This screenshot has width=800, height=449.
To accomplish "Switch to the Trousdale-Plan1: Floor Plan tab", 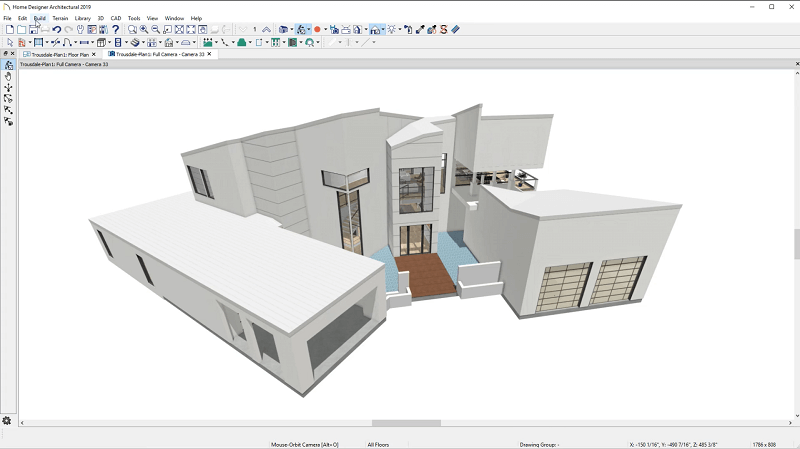I will (60, 54).
